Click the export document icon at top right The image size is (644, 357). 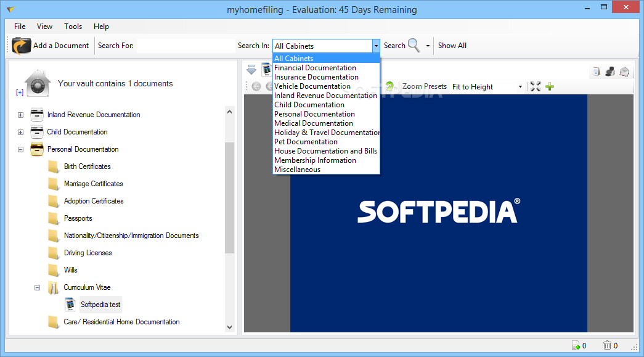[x=595, y=72]
